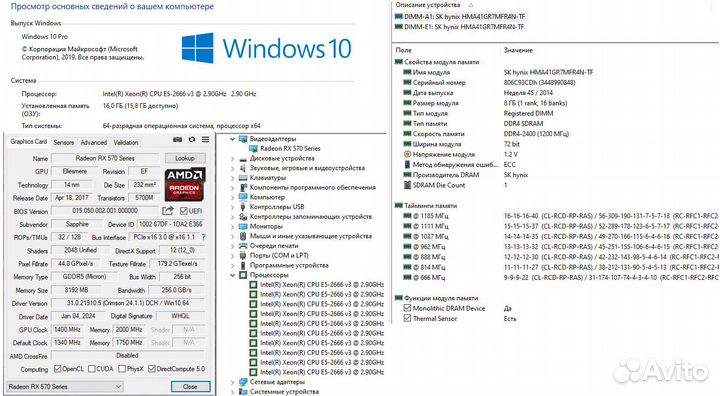Switch to the Graphics Card tab
Screen dimensions: 720x396
coord(28,142)
